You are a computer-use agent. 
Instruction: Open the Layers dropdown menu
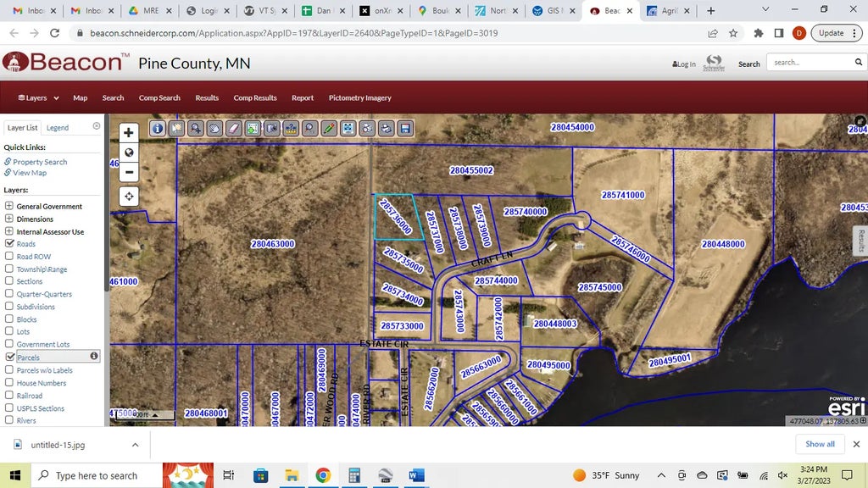[36, 98]
